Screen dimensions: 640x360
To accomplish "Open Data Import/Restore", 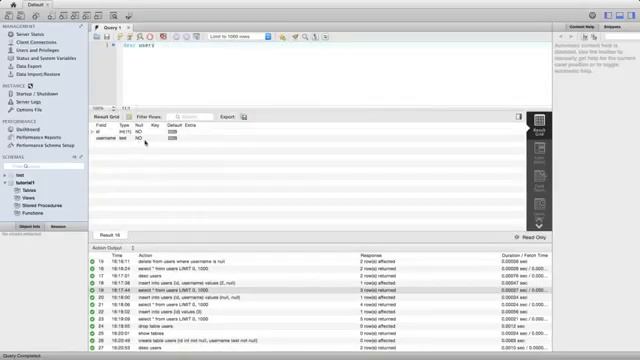I will 38,74.
